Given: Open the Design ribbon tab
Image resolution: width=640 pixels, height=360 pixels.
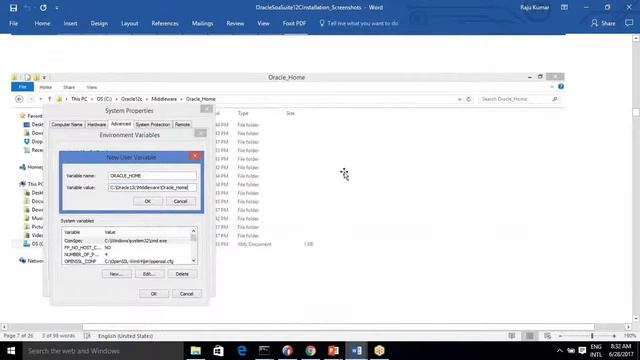Looking at the screenshot, I should (x=99, y=23).
